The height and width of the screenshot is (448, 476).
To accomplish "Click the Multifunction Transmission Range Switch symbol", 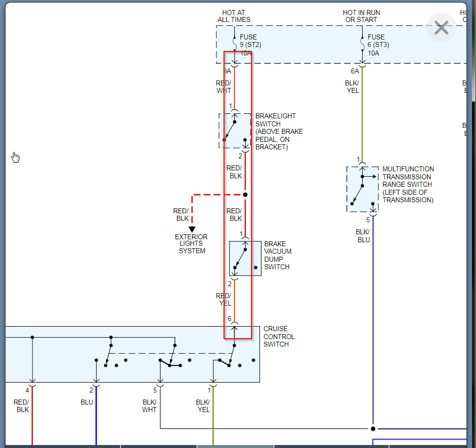I will click(362, 189).
